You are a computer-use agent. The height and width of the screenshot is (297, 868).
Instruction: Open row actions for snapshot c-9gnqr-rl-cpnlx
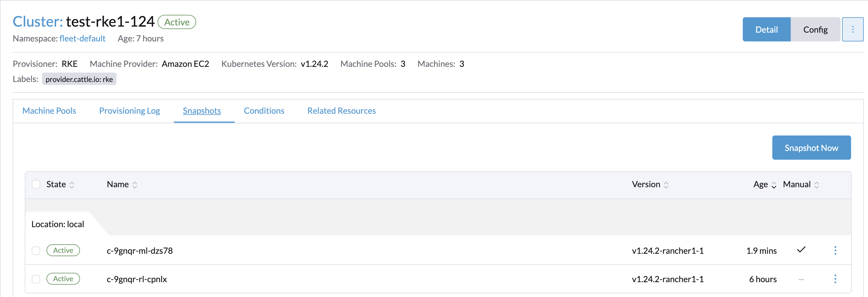pos(835,279)
